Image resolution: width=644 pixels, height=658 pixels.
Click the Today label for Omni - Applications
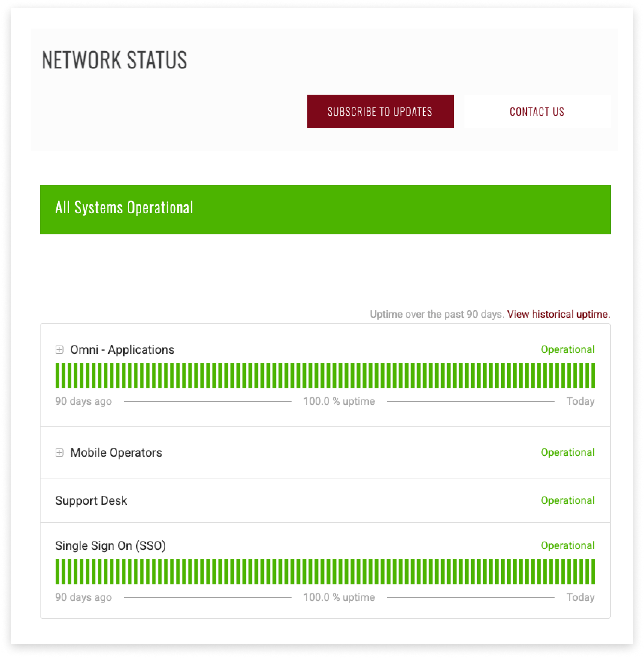580,401
